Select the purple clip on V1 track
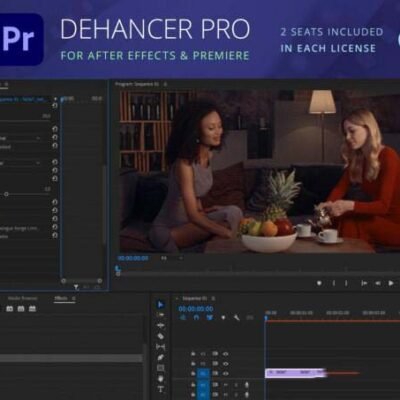Viewport: 400px width, 400px height. point(295,373)
